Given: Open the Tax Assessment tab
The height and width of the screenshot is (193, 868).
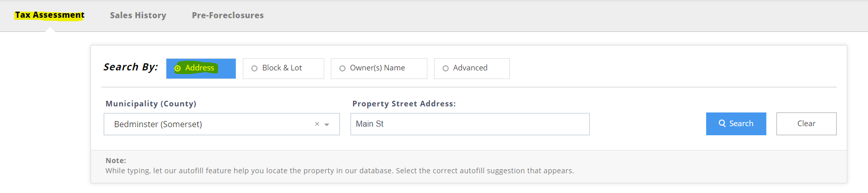Looking at the screenshot, I should pyautogui.click(x=50, y=15).
